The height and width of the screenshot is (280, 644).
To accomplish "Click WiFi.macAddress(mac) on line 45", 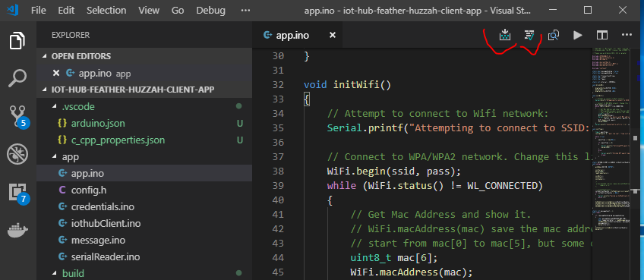I will click(412, 272).
